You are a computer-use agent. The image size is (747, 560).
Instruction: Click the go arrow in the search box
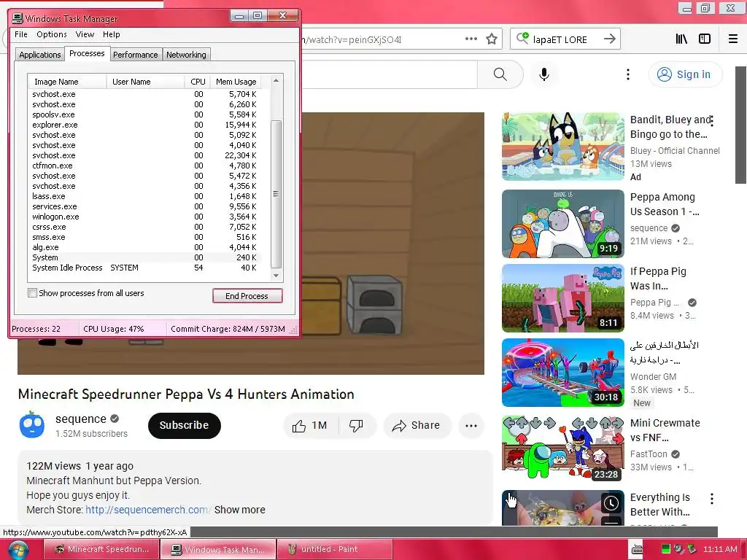tap(609, 39)
